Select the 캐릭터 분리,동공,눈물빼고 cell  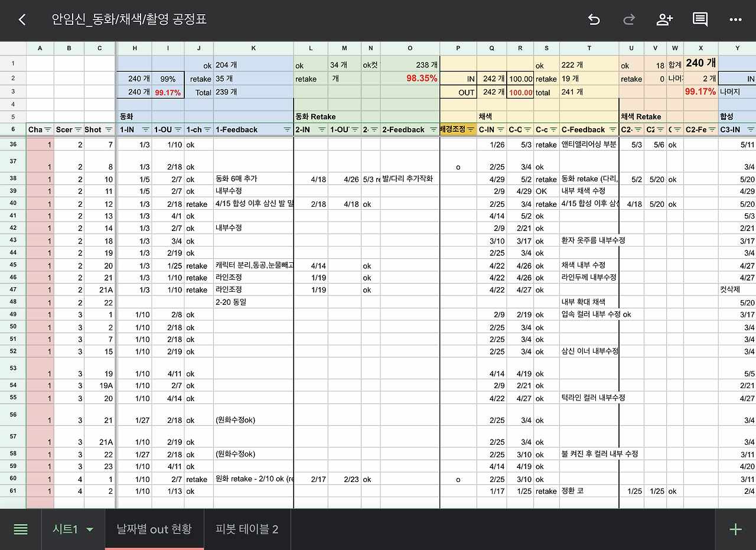(x=253, y=265)
